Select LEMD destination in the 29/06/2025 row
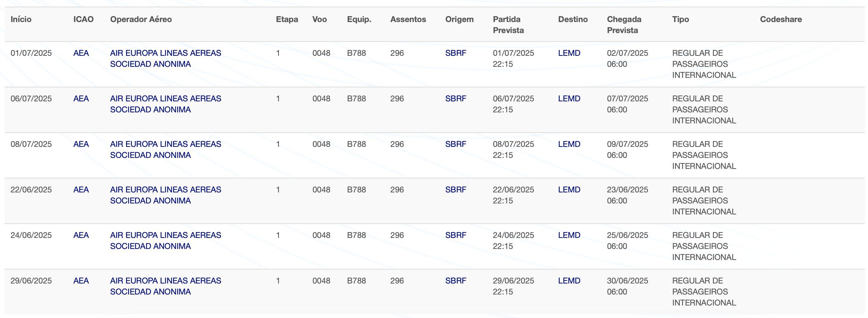868x318 pixels. (569, 281)
